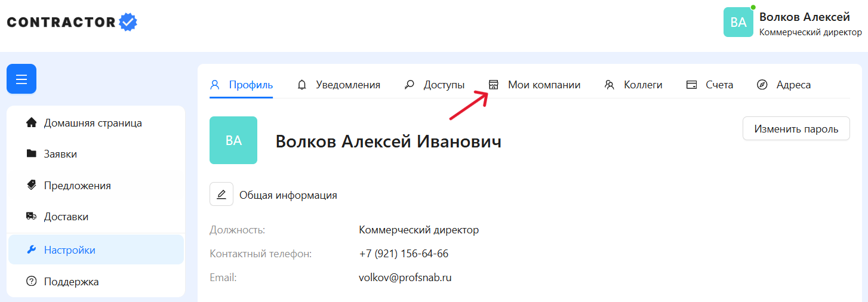Image resolution: width=868 pixels, height=302 pixels.
Task: Click the Должность value Коммерческий директор
Action: point(419,230)
